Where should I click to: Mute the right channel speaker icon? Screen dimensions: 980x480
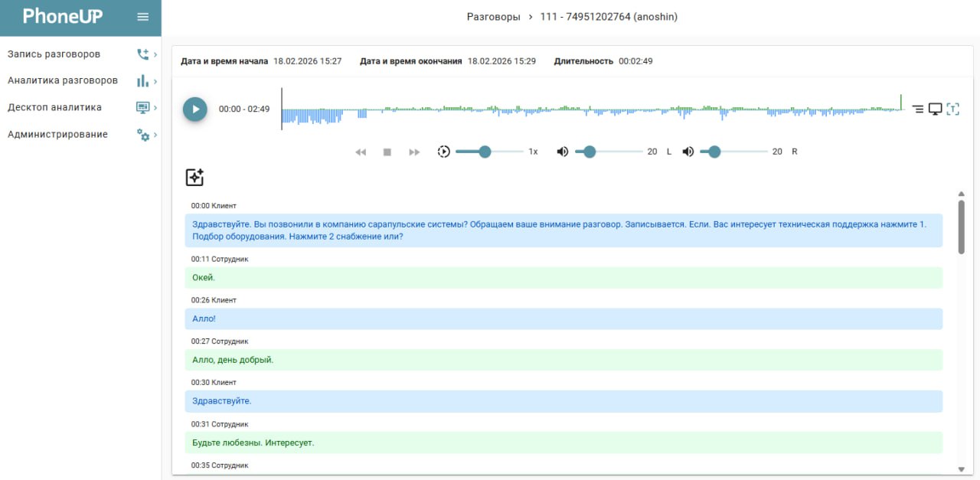point(688,152)
